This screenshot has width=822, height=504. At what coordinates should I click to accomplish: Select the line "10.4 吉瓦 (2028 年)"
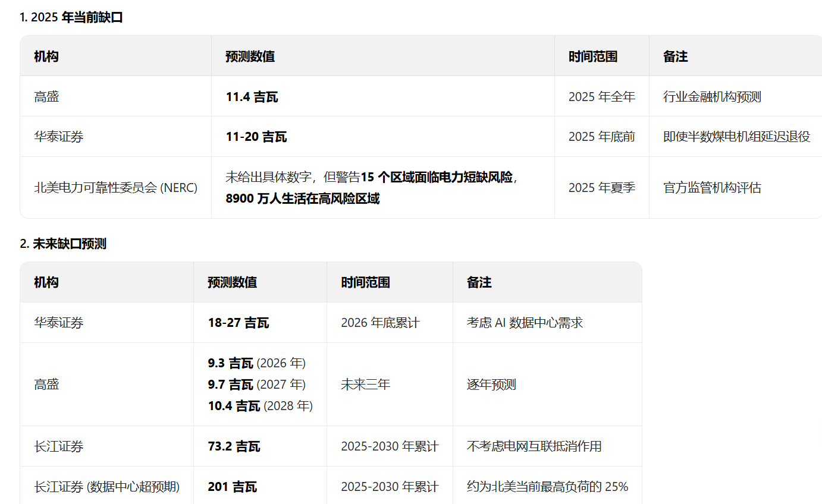click(261, 406)
